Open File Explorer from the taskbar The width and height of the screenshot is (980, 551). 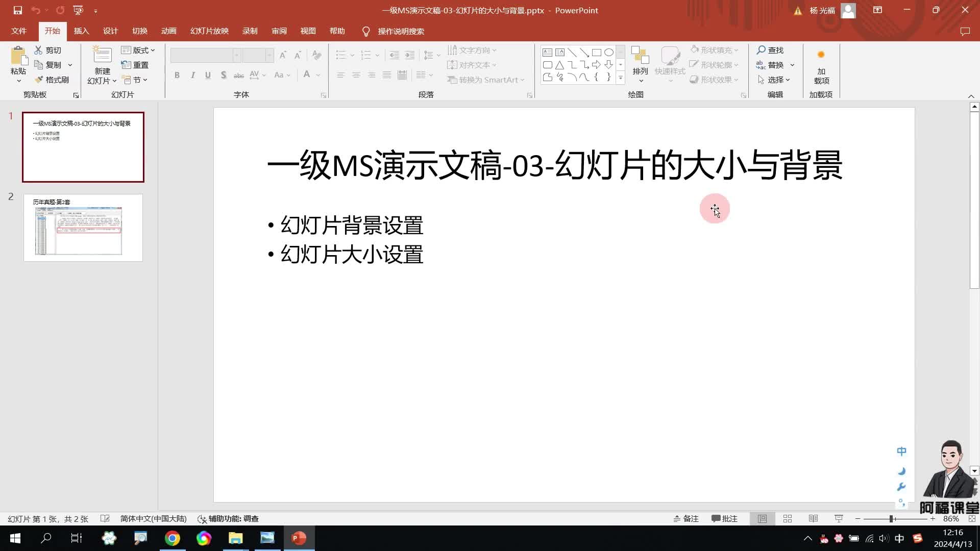(x=235, y=538)
